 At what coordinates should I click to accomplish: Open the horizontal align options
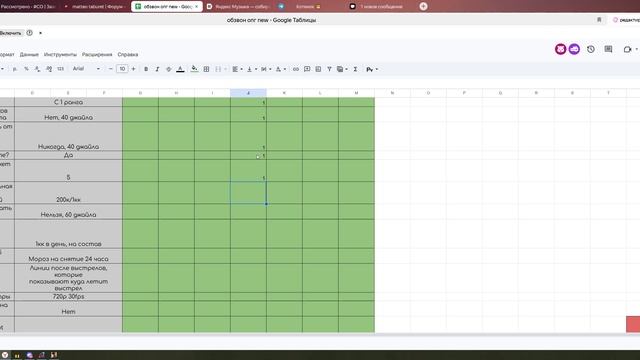click(x=237, y=69)
